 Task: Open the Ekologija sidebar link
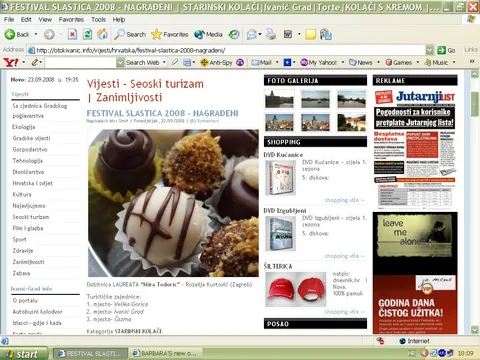click(x=24, y=127)
